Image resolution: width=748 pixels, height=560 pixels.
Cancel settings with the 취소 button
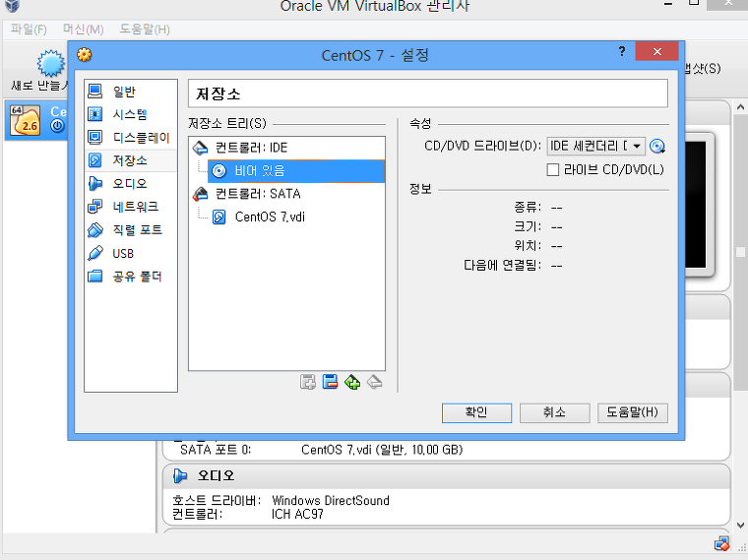pyautogui.click(x=554, y=412)
